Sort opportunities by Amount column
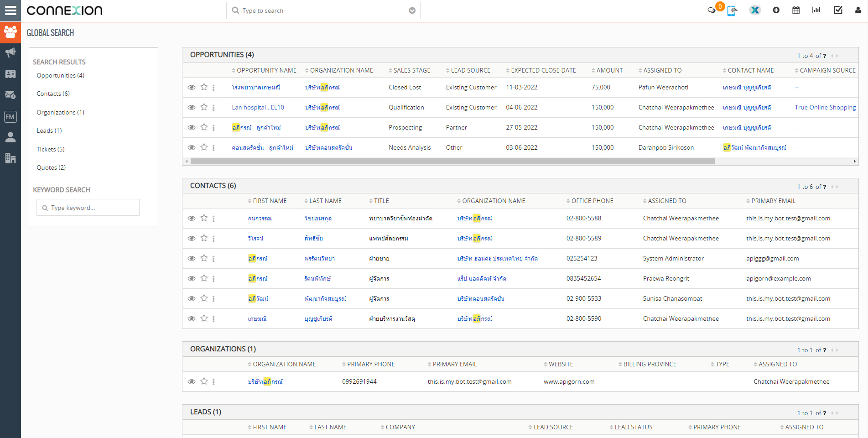 click(609, 70)
